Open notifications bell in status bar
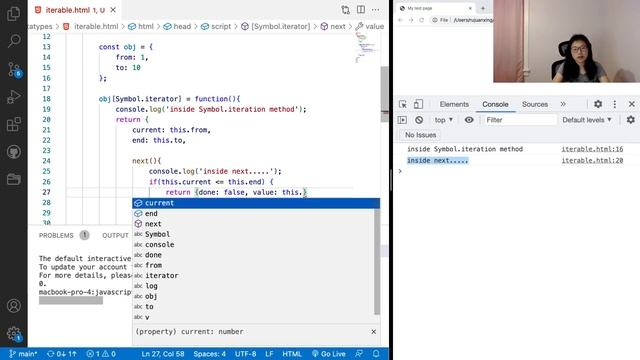Viewport: 640px width, 360px height. point(376,354)
